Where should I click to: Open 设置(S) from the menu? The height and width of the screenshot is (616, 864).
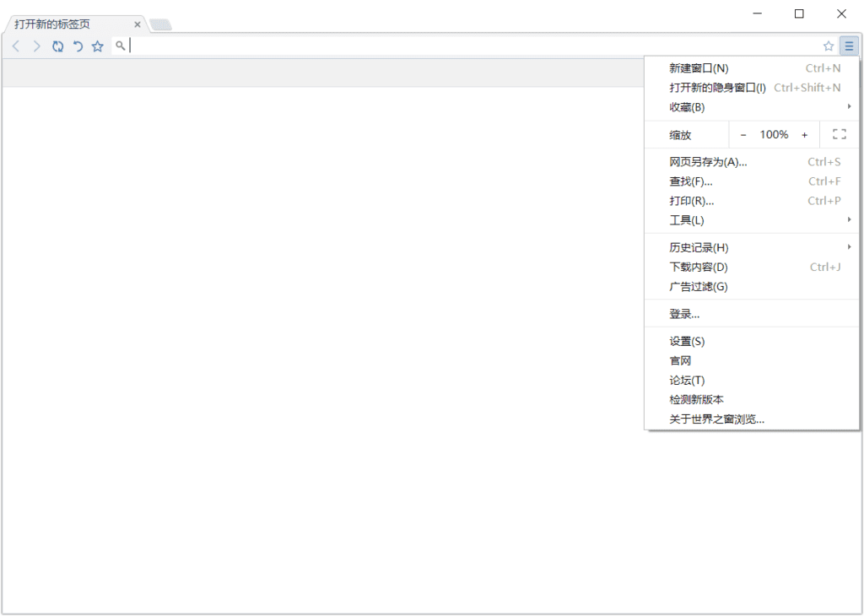point(752,342)
